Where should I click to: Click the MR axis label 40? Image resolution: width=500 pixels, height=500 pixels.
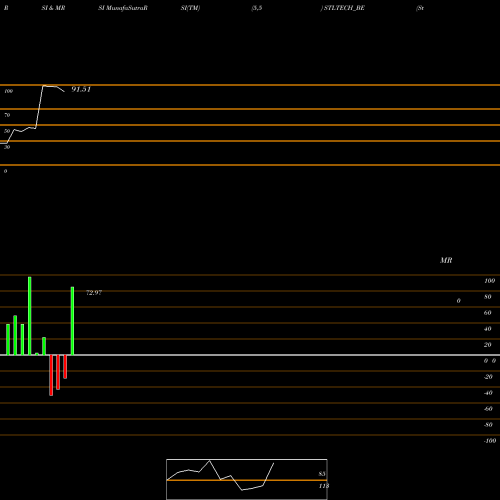click(488, 329)
